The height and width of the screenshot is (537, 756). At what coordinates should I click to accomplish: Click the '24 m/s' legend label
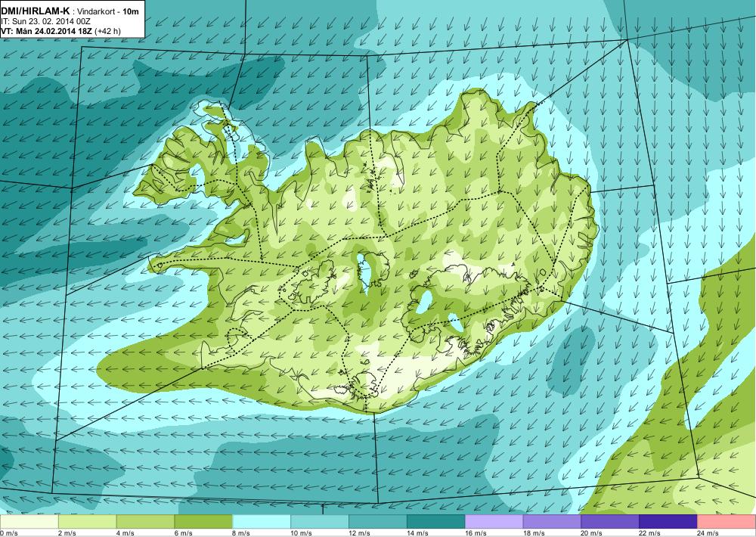click(708, 533)
